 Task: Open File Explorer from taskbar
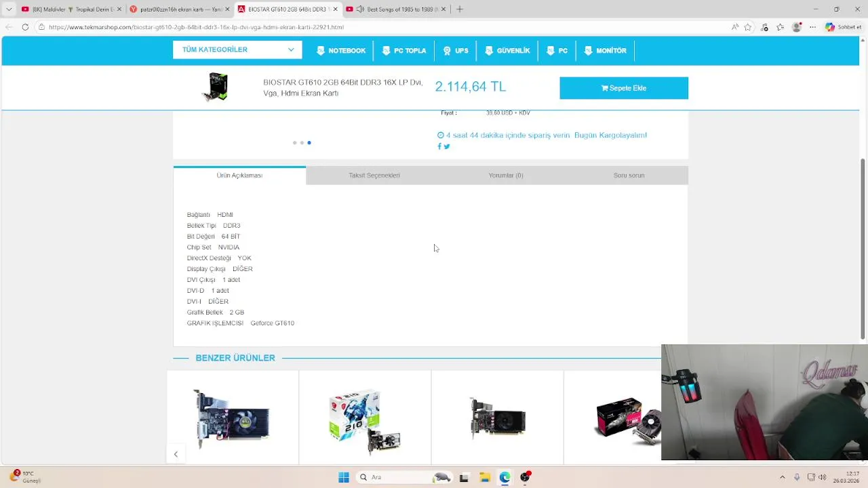tap(484, 477)
